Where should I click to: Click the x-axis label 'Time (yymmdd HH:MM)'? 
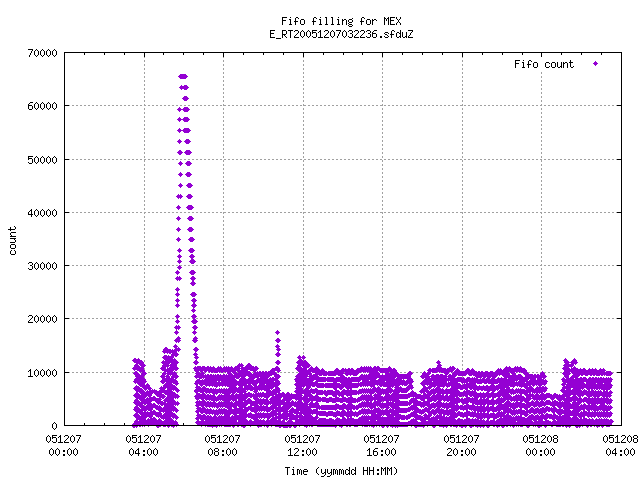[341, 471]
